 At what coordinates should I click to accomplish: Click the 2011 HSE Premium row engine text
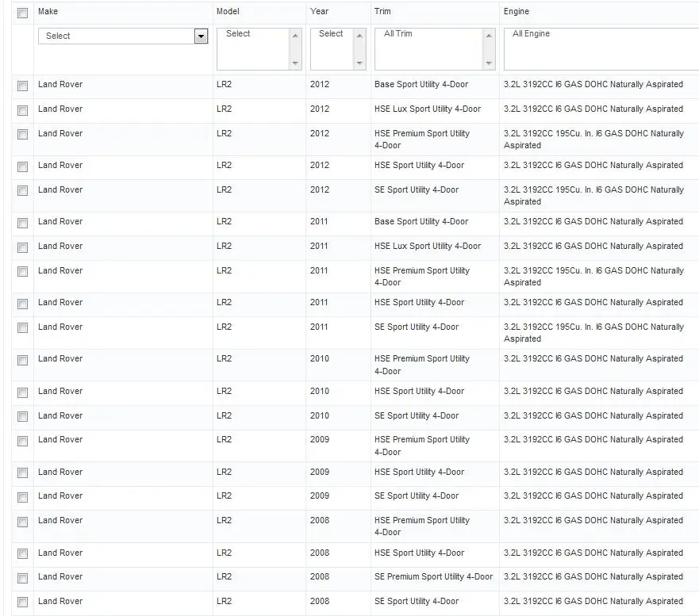[593, 277]
